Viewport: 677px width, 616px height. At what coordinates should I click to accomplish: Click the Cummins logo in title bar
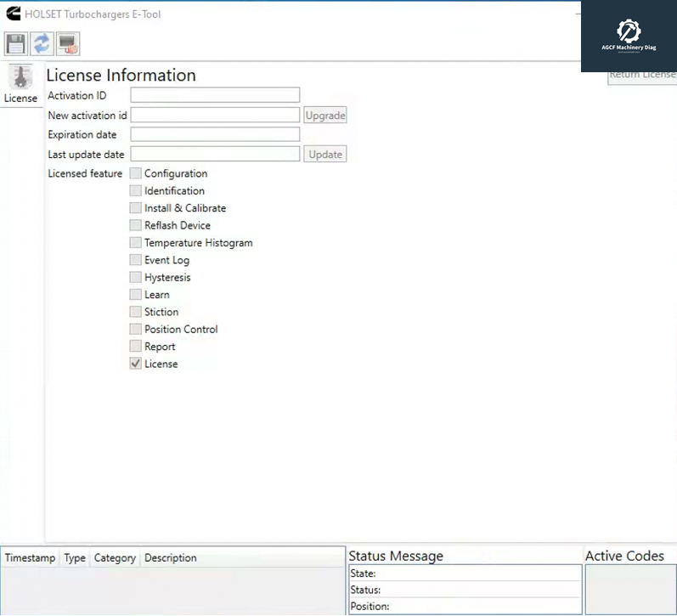(13, 14)
